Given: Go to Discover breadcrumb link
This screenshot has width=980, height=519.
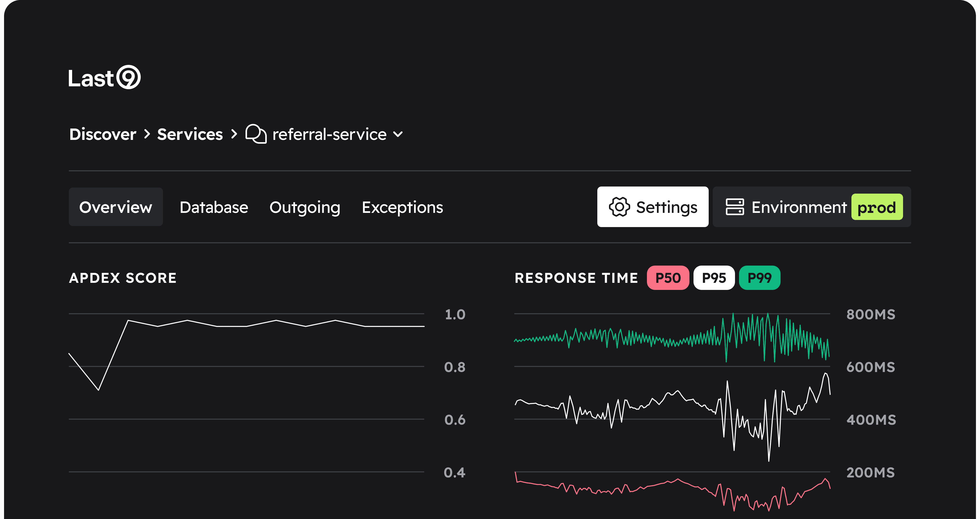Looking at the screenshot, I should [x=103, y=134].
